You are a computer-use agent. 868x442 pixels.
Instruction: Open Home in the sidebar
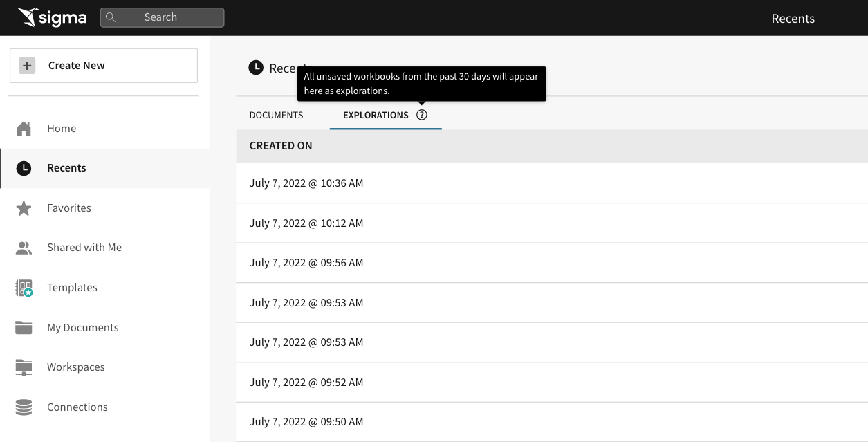[104, 129]
